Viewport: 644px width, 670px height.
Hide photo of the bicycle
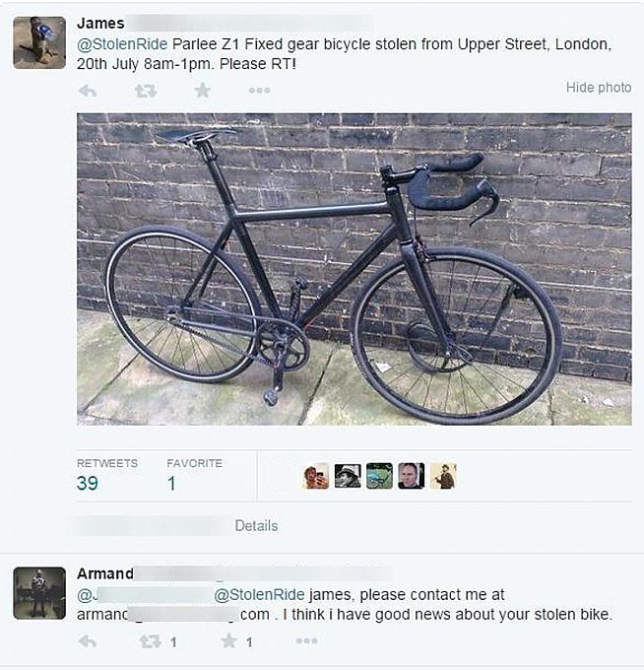pyautogui.click(x=598, y=88)
